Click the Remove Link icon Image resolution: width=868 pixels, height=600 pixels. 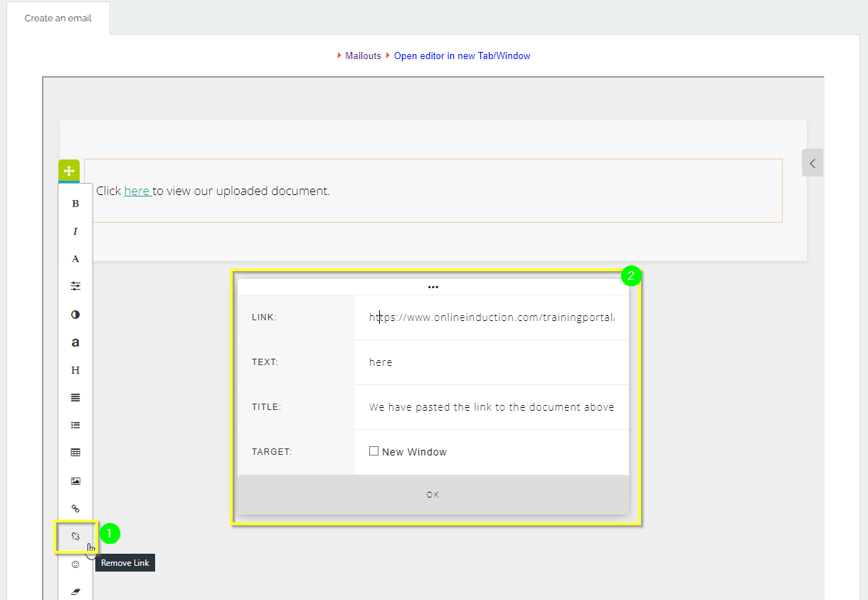coord(75,536)
